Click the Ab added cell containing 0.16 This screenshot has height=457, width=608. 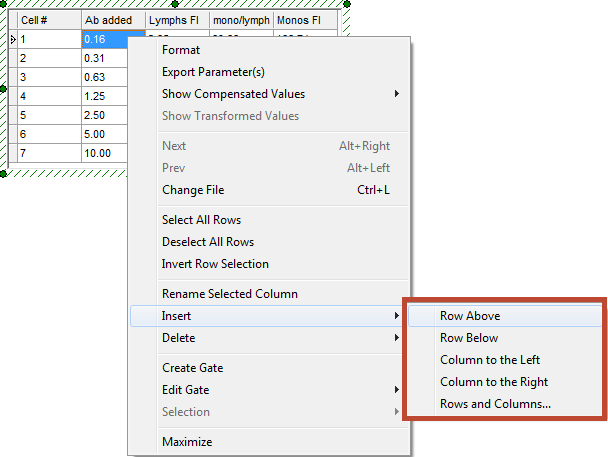point(104,39)
